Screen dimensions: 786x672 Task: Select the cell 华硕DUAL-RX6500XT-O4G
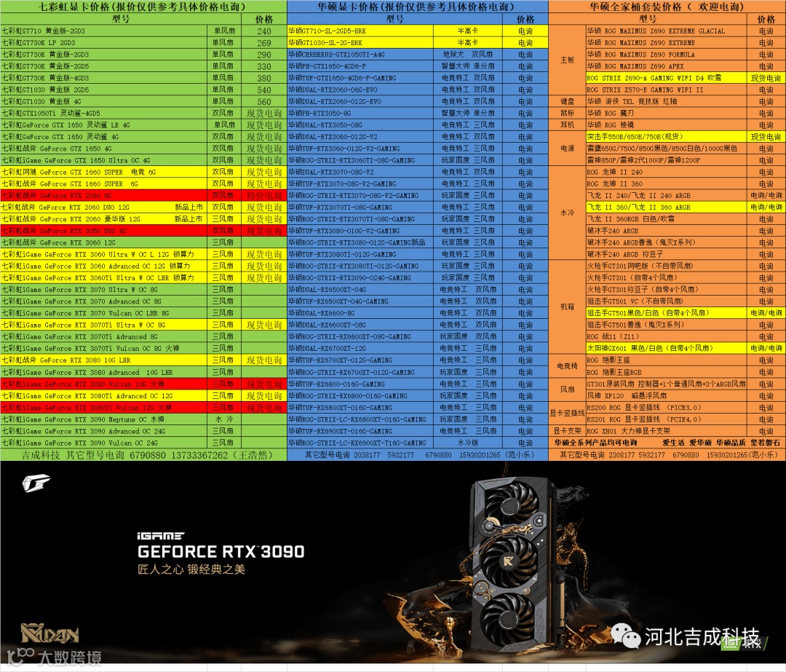360,290
